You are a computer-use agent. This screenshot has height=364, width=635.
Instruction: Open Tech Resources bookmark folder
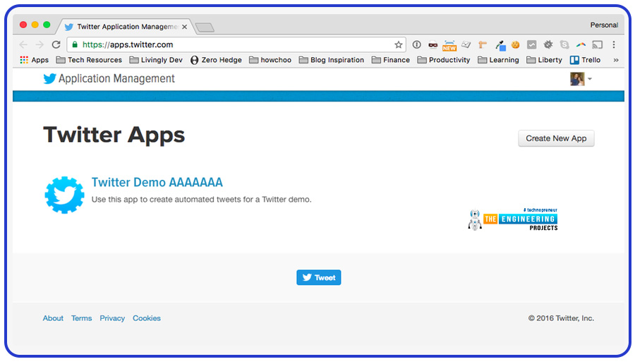pyautogui.click(x=89, y=60)
